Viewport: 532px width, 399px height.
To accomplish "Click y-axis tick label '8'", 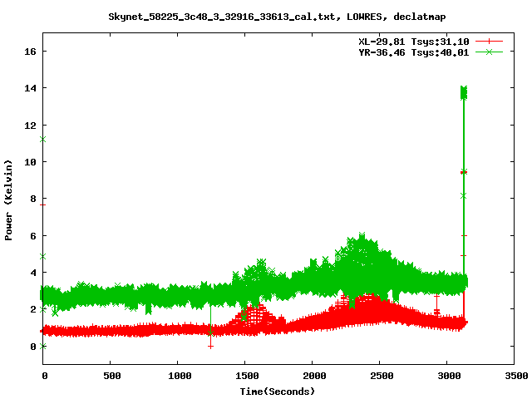I will pyautogui.click(x=33, y=199).
